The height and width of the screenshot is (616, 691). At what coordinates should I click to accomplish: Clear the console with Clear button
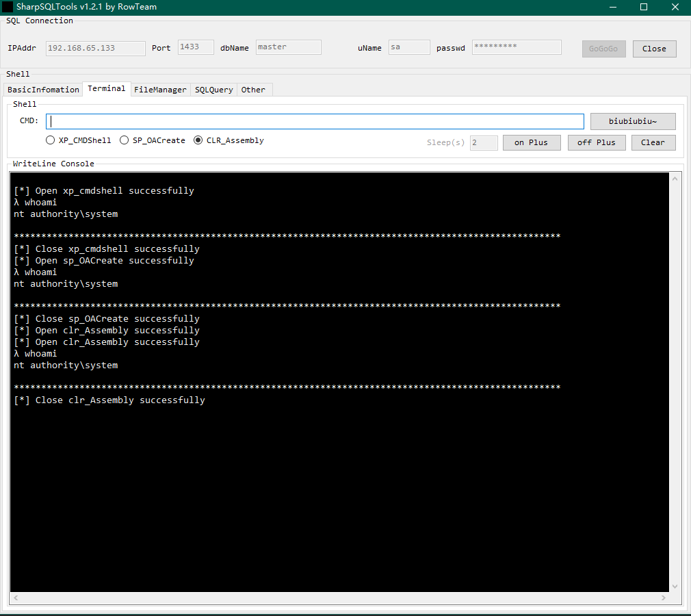point(653,142)
